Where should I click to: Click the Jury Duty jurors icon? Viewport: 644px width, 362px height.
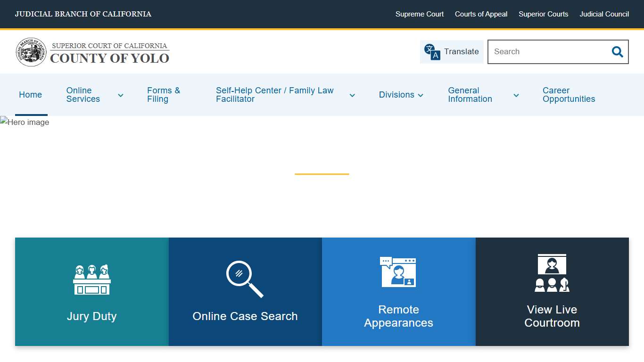[x=92, y=280]
